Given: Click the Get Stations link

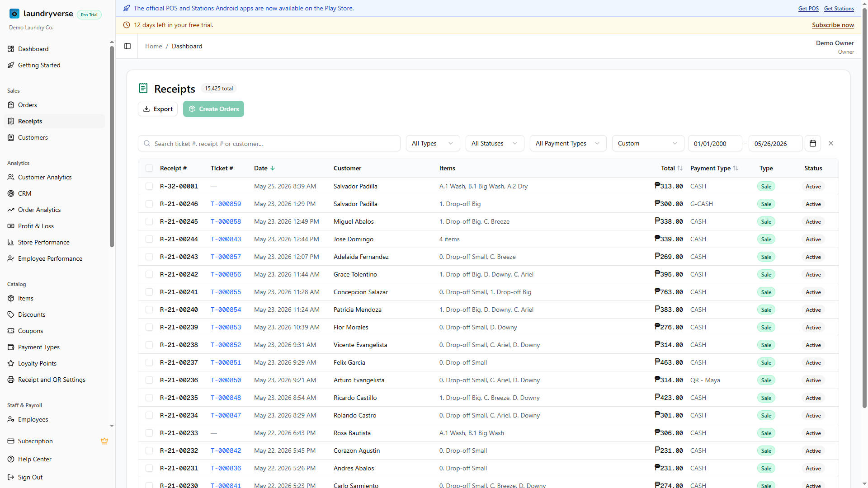Looking at the screenshot, I should coord(839,8).
